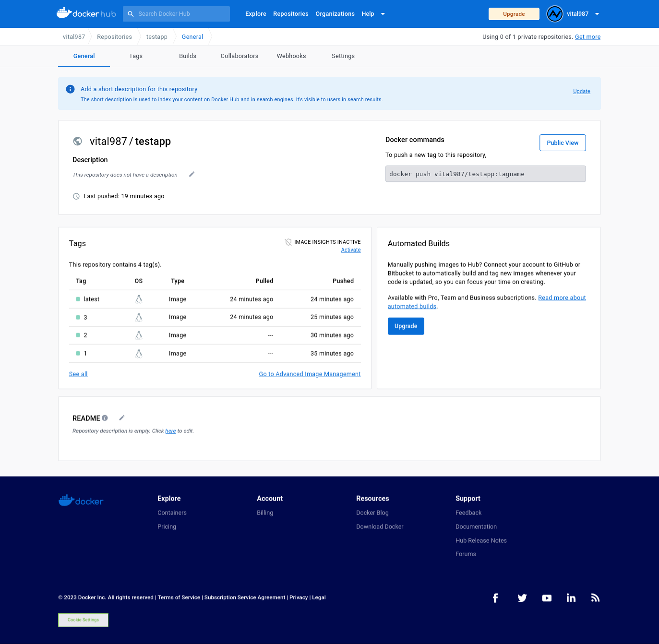
Task: Click the Image Insights shield icon
Action: point(288,242)
